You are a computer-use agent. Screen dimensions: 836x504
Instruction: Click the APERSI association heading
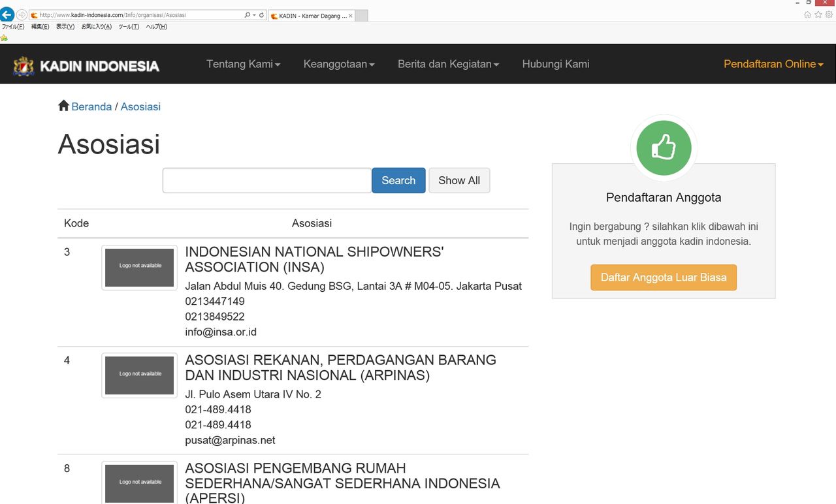(342, 484)
